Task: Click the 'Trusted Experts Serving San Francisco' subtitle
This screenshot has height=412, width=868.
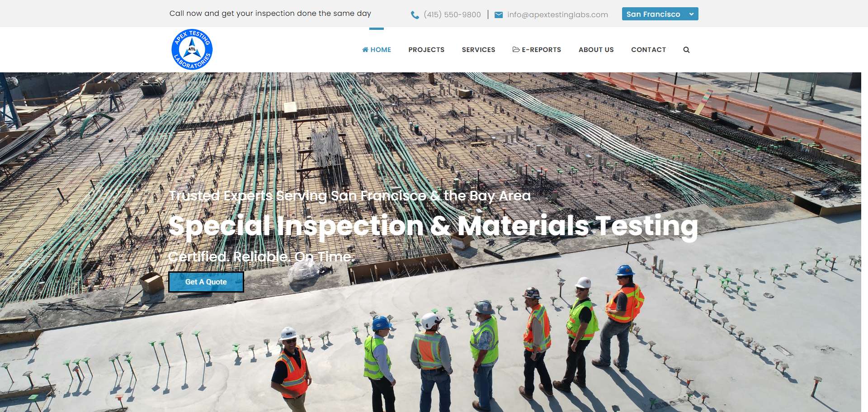Action: coord(349,196)
